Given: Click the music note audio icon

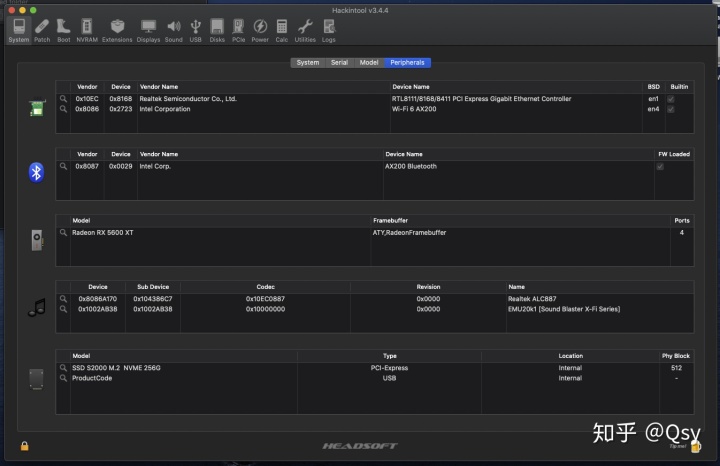Looking at the screenshot, I should [37, 308].
